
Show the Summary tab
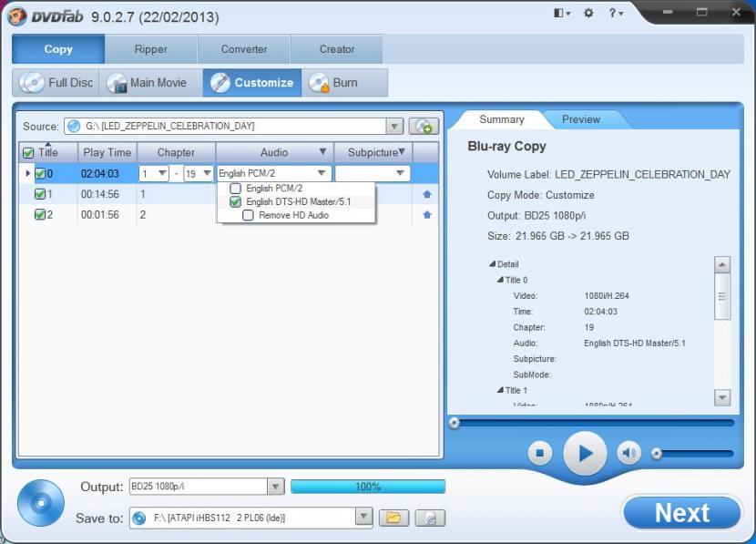pos(502,119)
